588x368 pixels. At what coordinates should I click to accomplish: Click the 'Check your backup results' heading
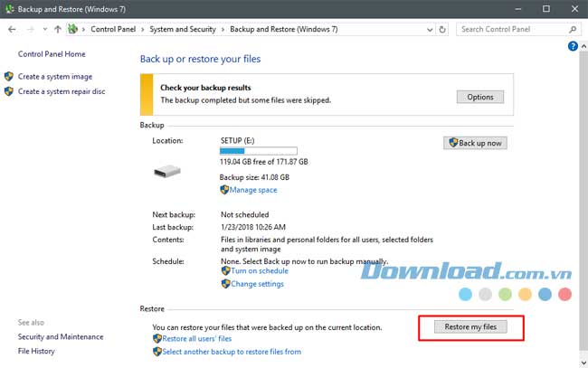point(205,88)
